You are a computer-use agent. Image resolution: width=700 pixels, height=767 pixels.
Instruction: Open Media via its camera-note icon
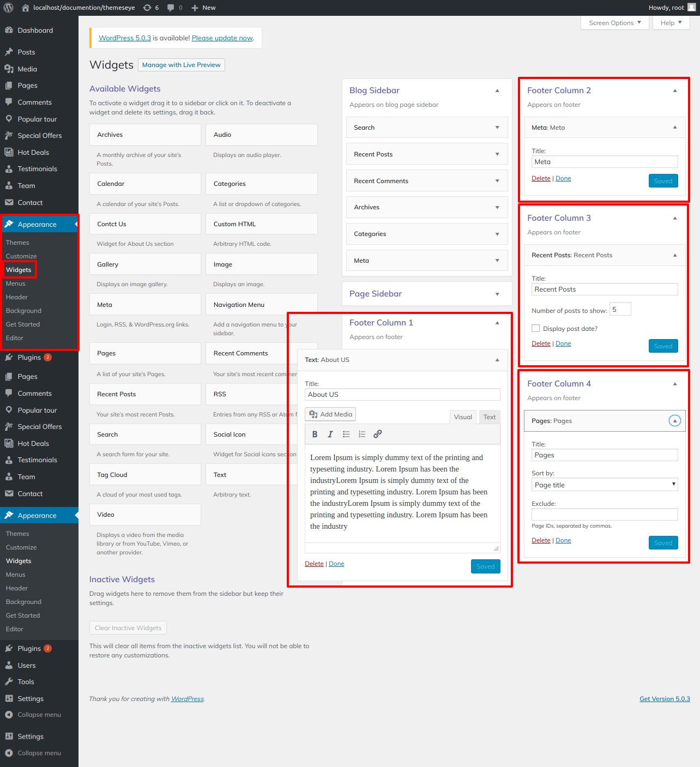click(9, 69)
